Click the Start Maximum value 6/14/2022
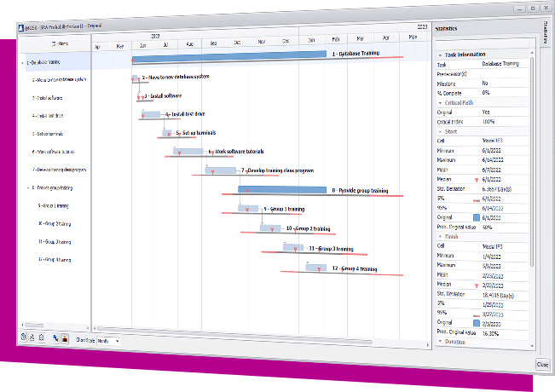 click(493, 160)
